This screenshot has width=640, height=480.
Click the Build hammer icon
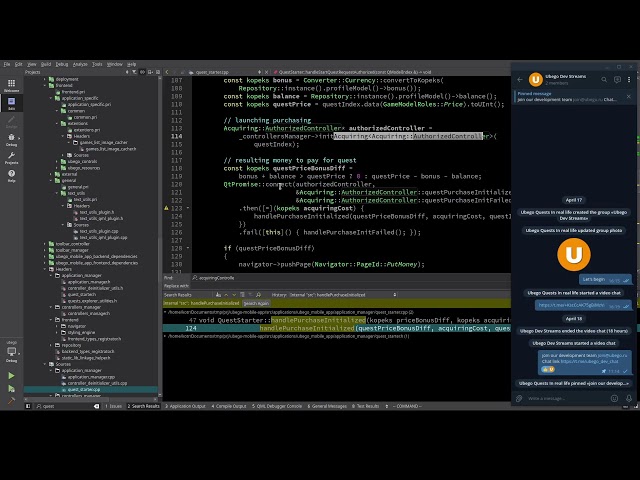coord(11,400)
